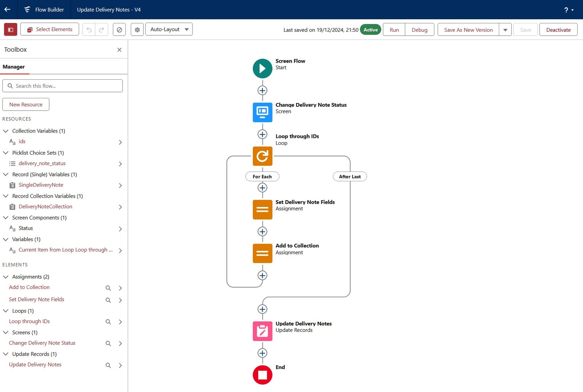Open the Auto-Layout dropdown
The height and width of the screenshot is (392, 583).
[x=169, y=29]
